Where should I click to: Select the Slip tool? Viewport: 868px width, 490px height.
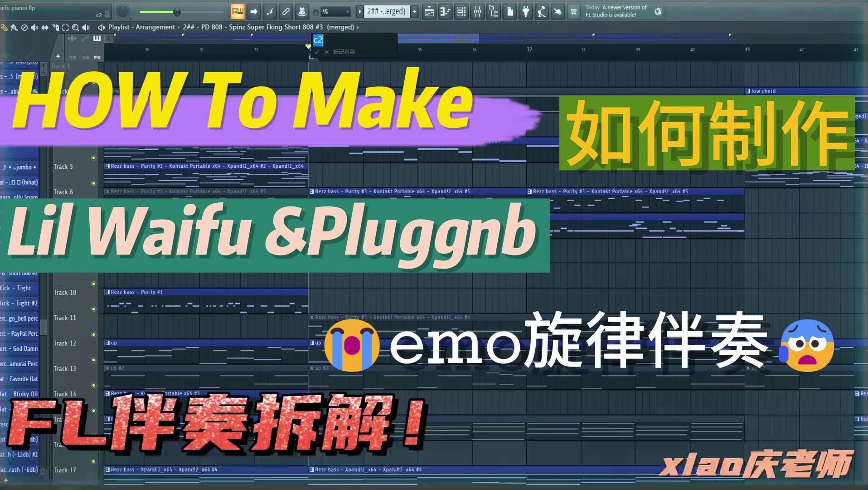point(45,28)
